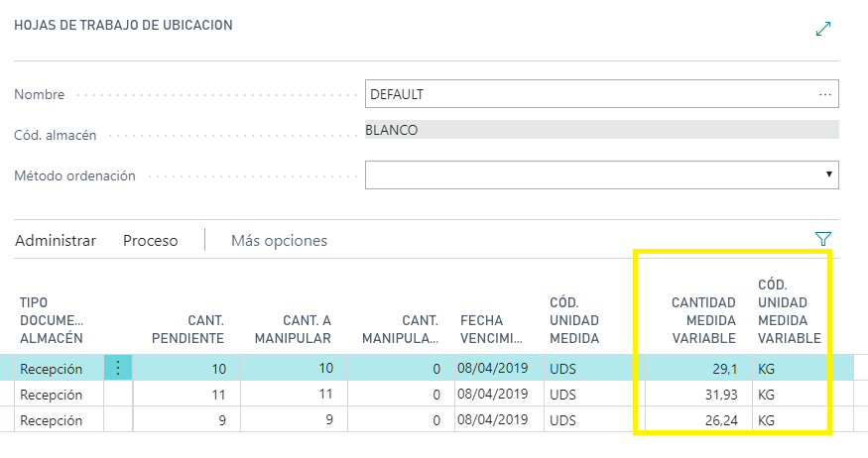
Task: Sort by Cant. a Manipular column header
Action: (x=293, y=329)
